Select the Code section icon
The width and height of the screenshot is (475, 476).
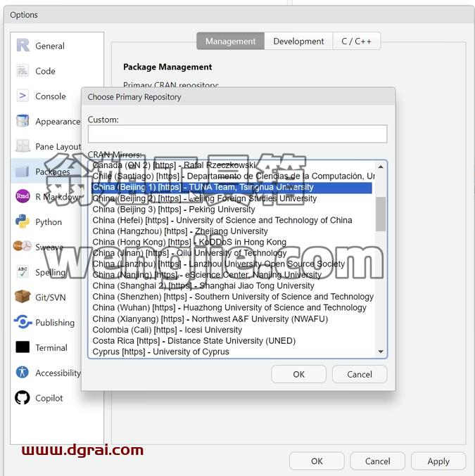23,71
